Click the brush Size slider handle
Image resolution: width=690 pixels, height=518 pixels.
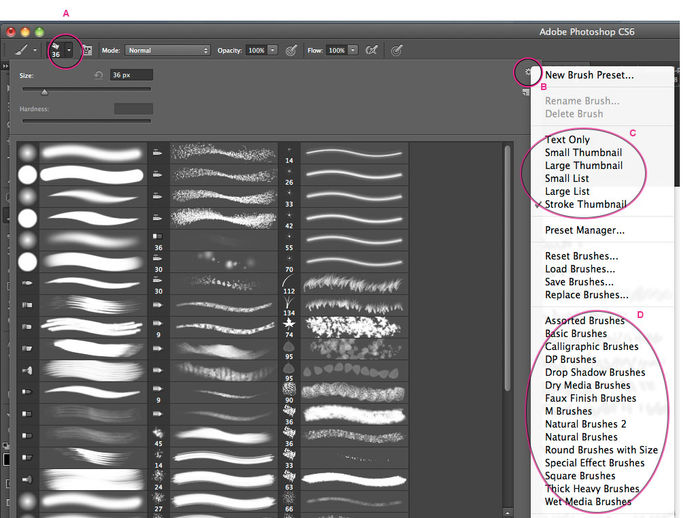44,92
